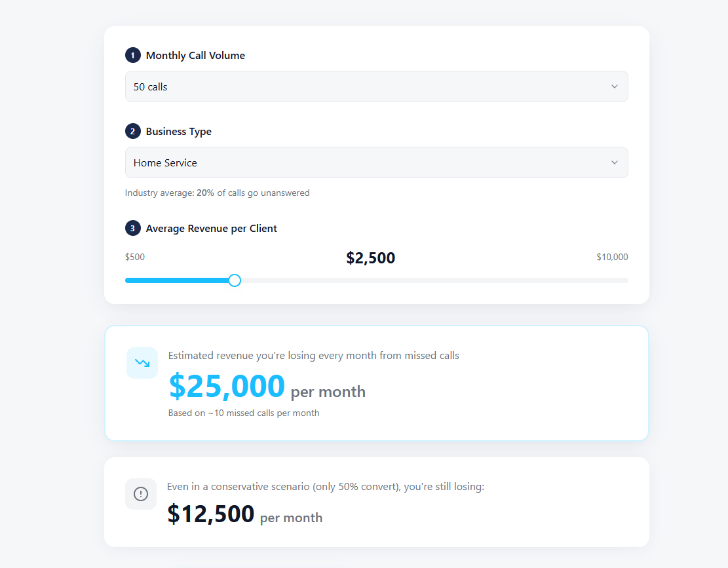Click the filled blue slider track
728x568 pixels.
point(177,280)
